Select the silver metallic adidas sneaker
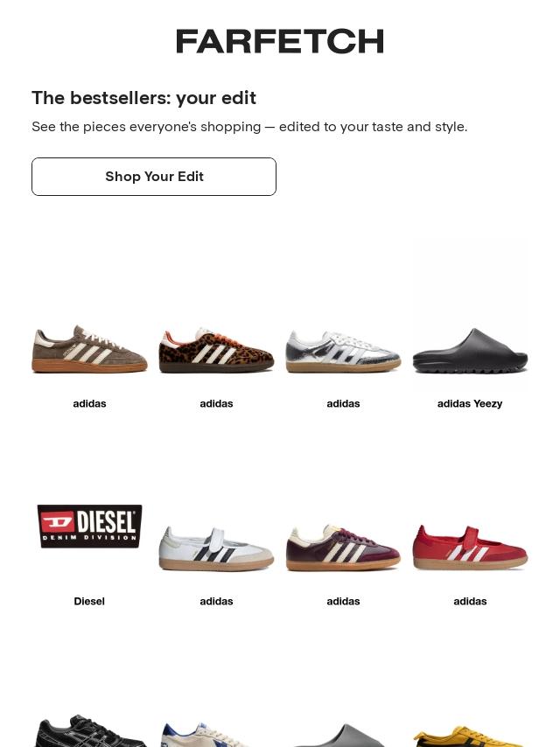Viewport: 560px width, 747px height. point(343,351)
